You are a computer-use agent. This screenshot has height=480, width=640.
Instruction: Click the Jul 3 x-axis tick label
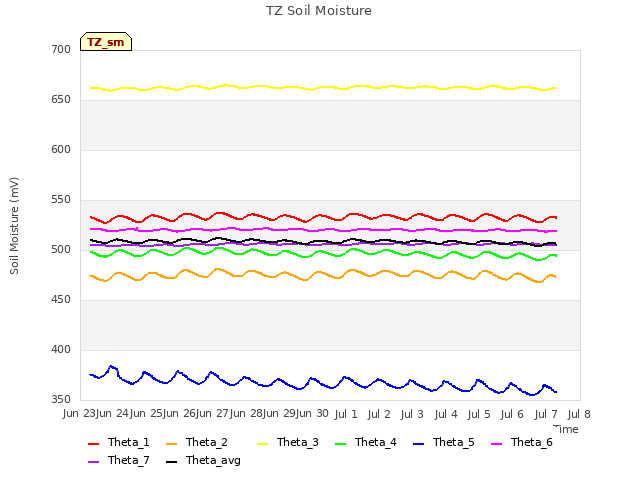tap(412, 414)
